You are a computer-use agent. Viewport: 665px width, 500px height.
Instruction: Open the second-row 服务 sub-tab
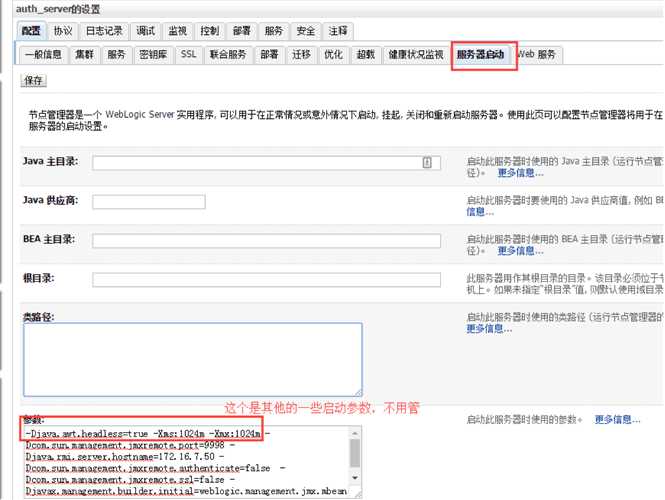pyautogui.click(x=116, y=55)
